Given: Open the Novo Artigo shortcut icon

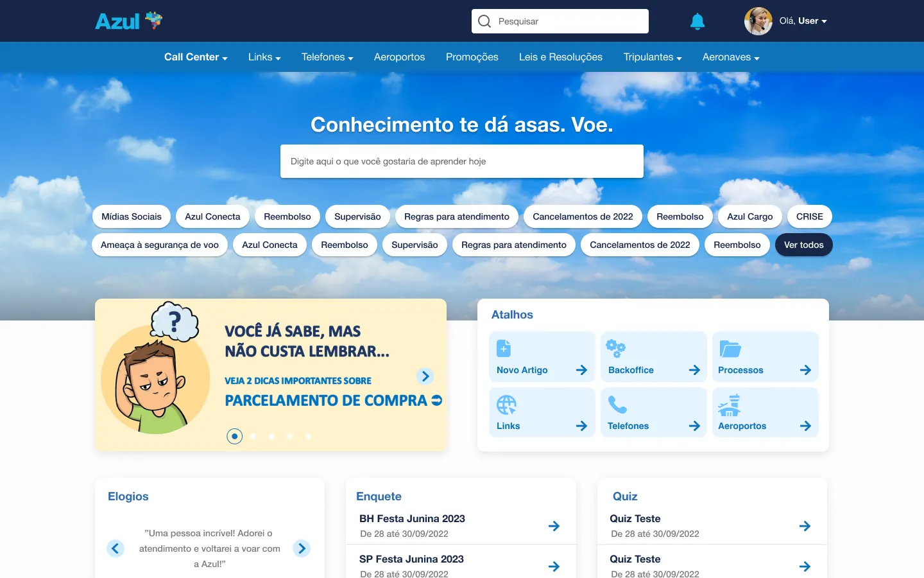Looking at the screenshot, I should [504, 348].
